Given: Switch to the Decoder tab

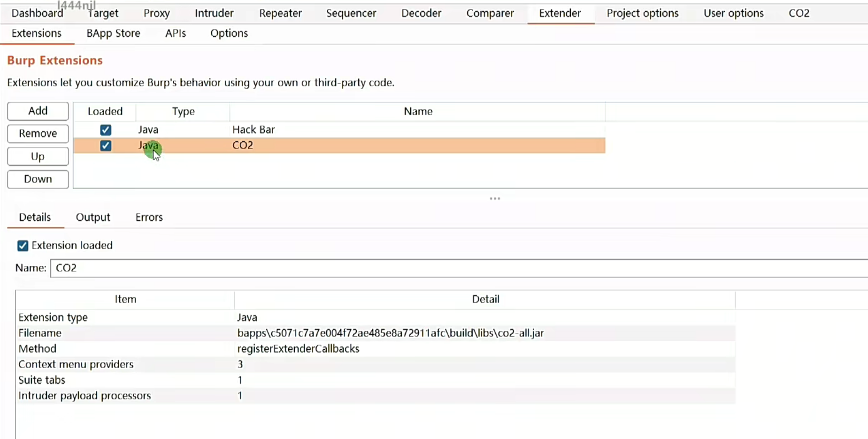Looking at the screenshot, I should click(x=421, y=13).
